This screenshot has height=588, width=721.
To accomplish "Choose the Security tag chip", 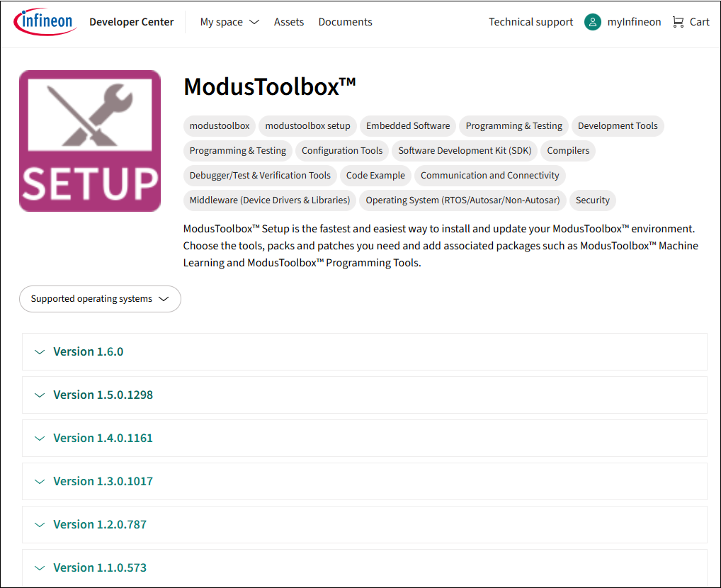I will pyautogui.click(x=592, y=200).
